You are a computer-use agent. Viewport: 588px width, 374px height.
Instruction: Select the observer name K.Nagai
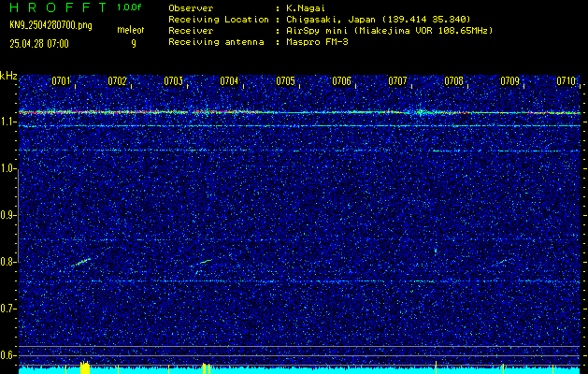click(x=306, y=8)
